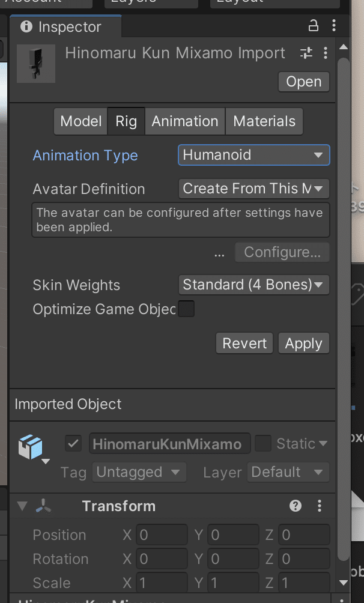
Task: Click the Position Z field
Action: coord(304,535)
